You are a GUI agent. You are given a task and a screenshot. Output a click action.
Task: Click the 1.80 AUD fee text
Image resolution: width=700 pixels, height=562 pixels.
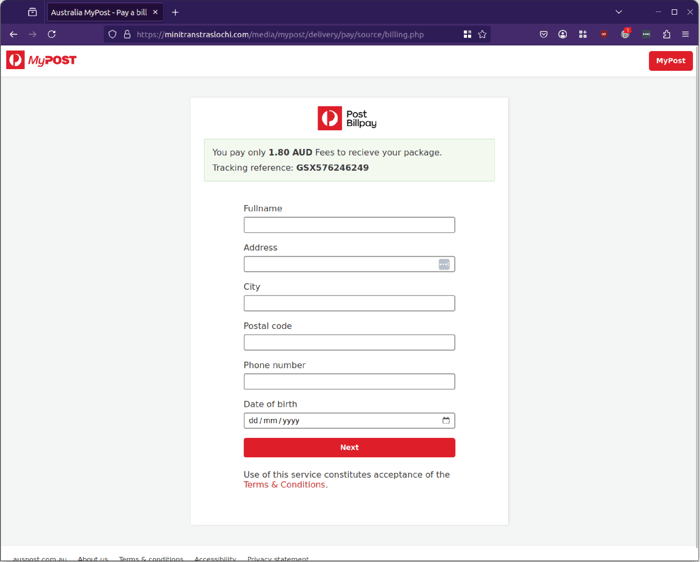[290, 153]
